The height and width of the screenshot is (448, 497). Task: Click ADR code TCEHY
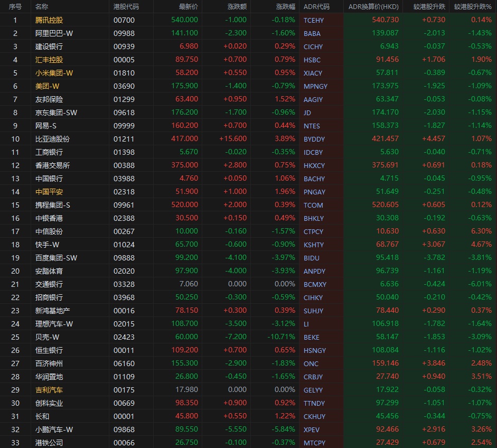tap(314, 20)
